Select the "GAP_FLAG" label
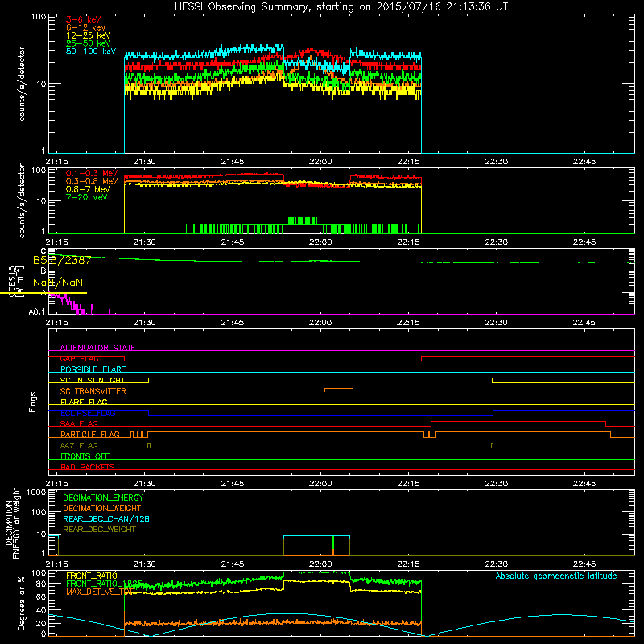644x644 pixels. (79, 358)
